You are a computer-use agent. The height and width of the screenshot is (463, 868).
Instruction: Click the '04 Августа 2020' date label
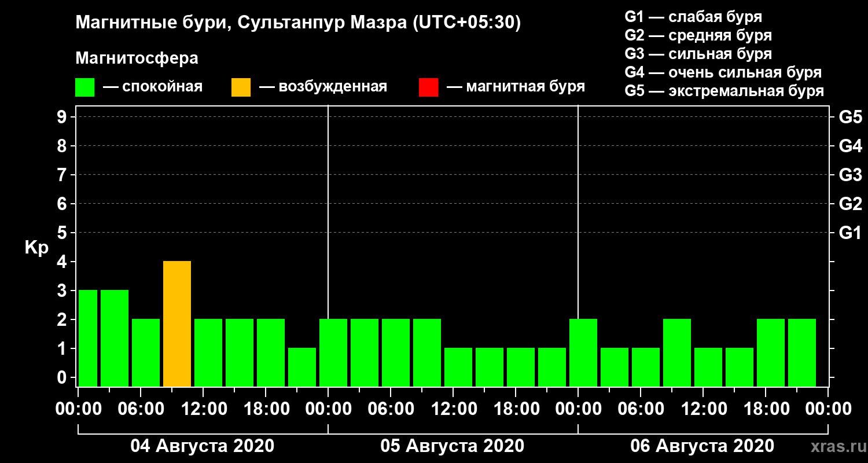tap(203, 446)
